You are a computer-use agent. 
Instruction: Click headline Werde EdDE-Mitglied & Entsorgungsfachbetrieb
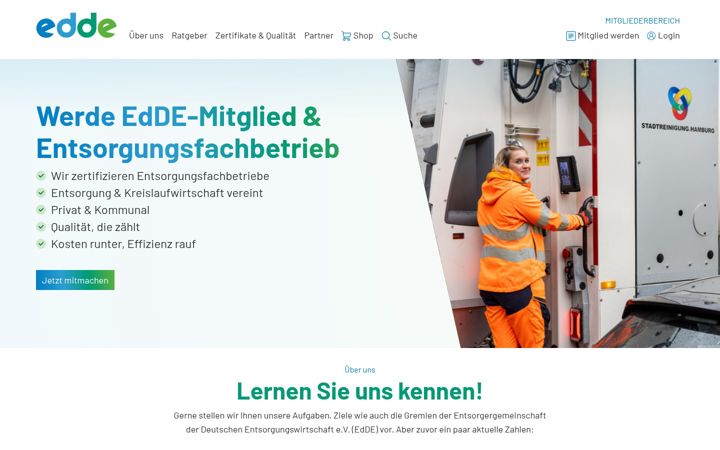(187, 132)
